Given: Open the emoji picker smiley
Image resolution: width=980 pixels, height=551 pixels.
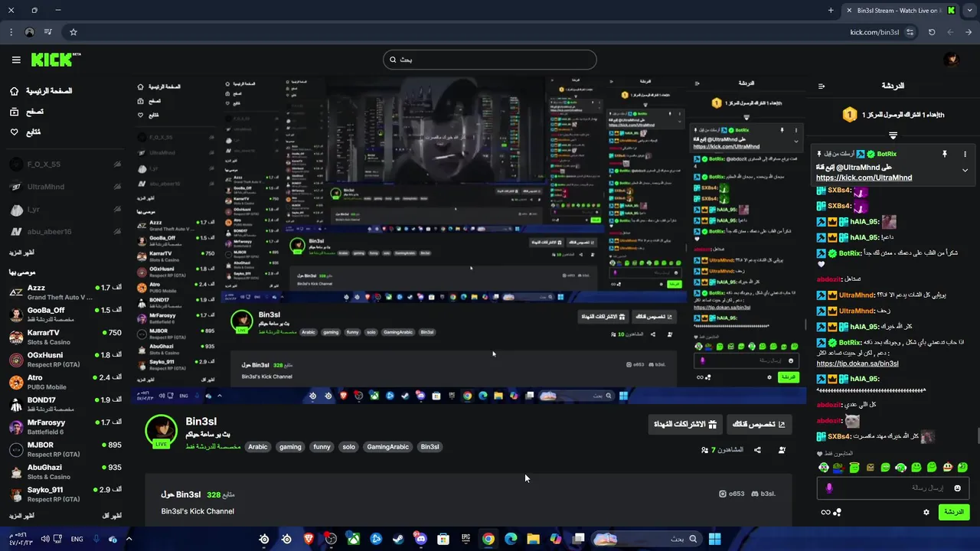Looking at the screenshot, I should point(957,487).
